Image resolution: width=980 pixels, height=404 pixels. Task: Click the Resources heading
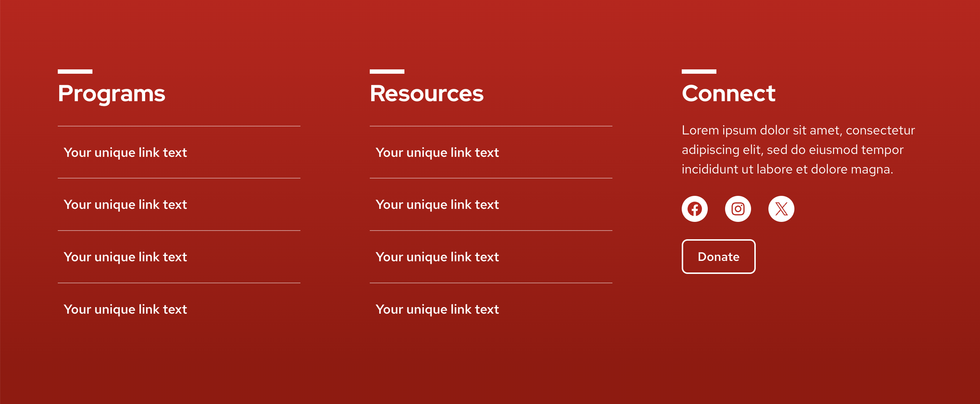[x=426, y=93]
